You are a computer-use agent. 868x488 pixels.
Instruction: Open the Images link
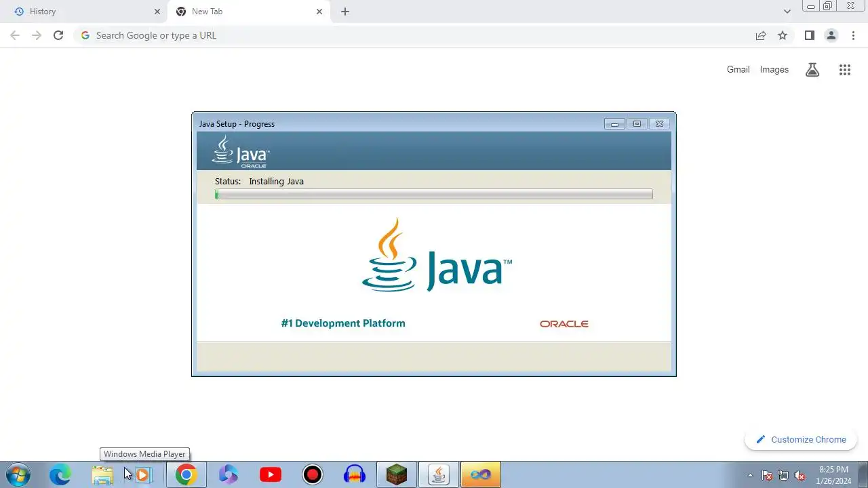[x=774, y=69]
